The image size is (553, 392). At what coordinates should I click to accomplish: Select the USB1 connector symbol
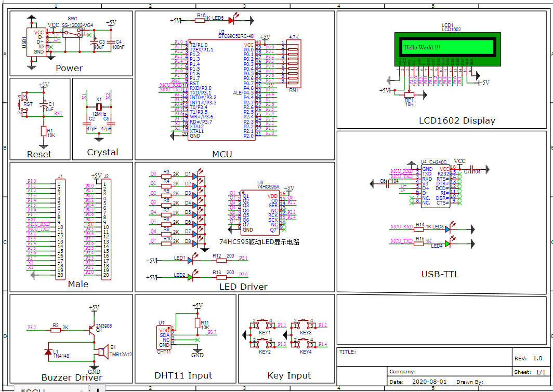tap(36, 42)
